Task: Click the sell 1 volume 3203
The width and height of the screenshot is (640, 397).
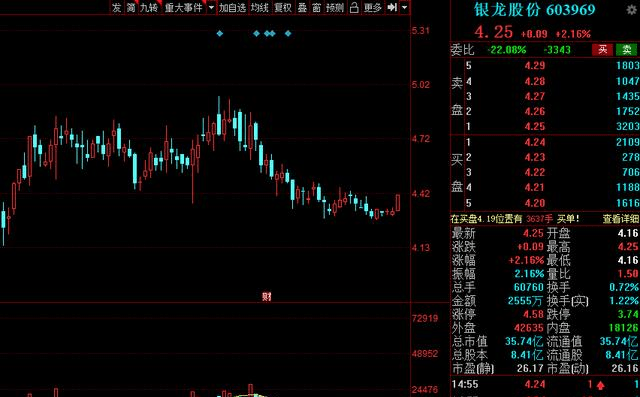Action: coord(628,126)
